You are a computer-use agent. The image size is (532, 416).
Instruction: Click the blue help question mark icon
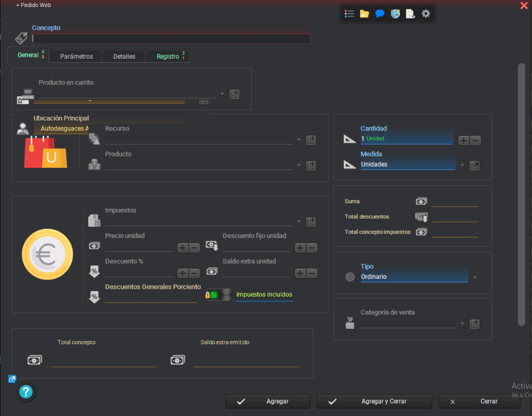click(26, 392)
